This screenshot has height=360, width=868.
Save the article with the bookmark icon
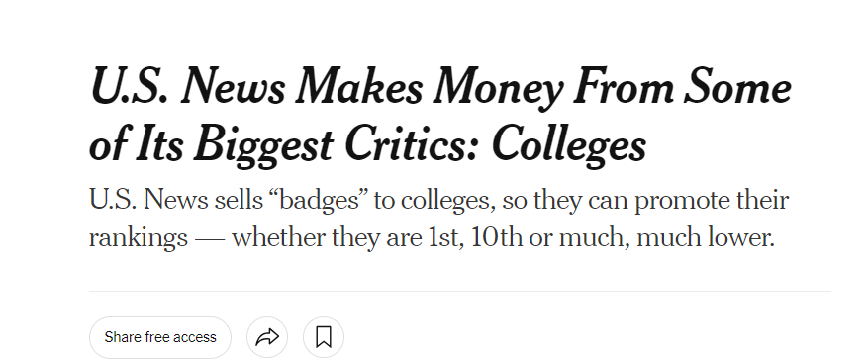324,337
